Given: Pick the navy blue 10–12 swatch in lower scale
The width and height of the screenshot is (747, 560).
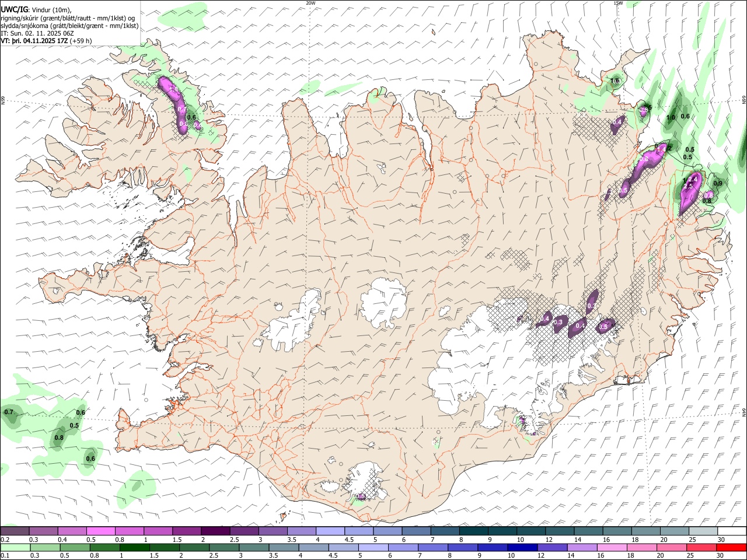Looking at the screenshot, I should click(523, 547).
